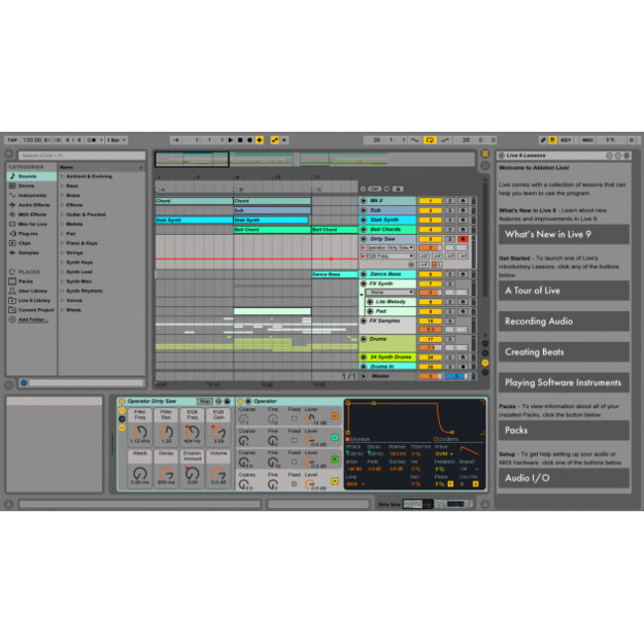Open the Playing Software Instruments lesson
Viewport: 644px width, 644px height.
[x=564, y=382]
